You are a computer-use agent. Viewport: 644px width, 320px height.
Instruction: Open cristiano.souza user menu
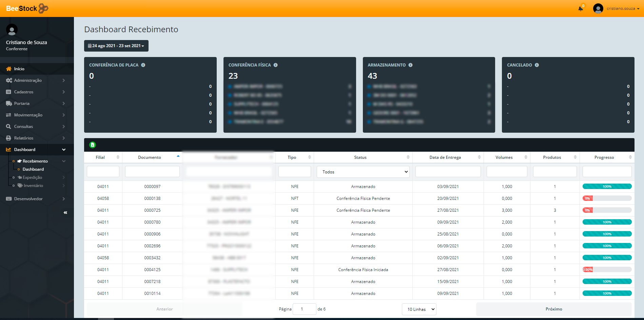[x=623, y=8]
